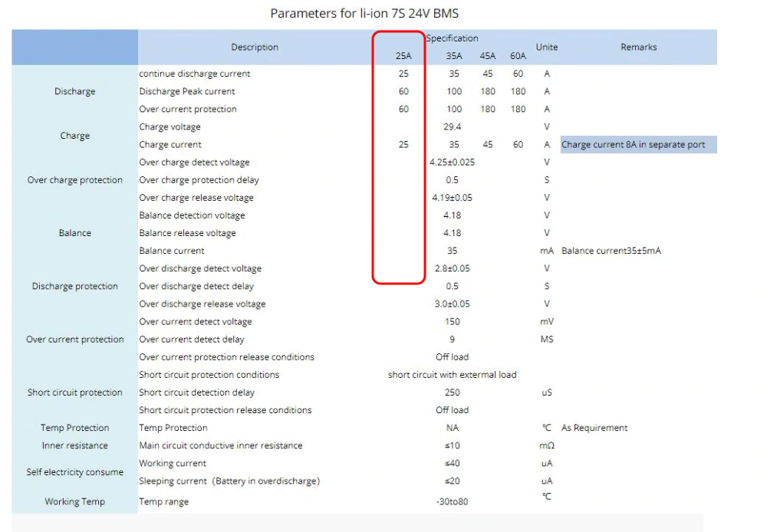Select the '≤40' working current value
The height and width of the screenshot is (532, 767).
(x=452, y=463)
